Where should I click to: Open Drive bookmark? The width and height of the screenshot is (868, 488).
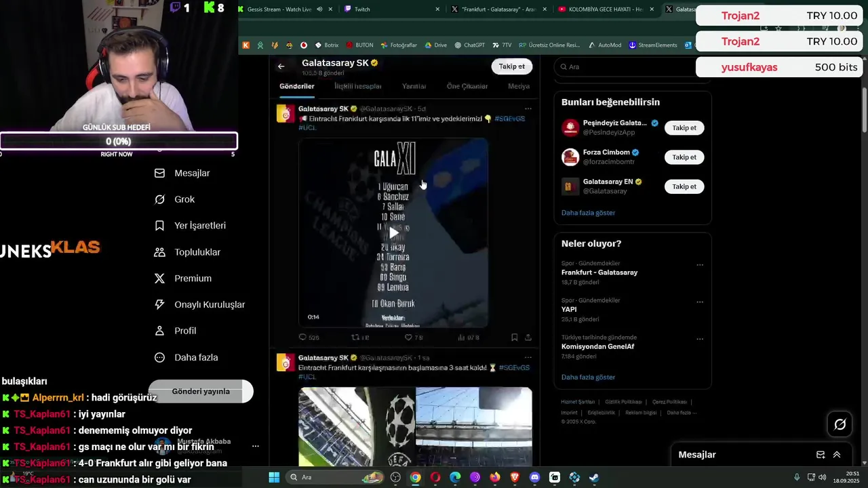click(436, 45)
